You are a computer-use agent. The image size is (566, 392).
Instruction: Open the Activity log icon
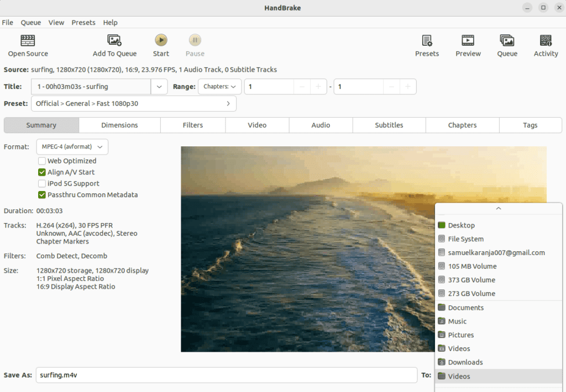point(546,40)
